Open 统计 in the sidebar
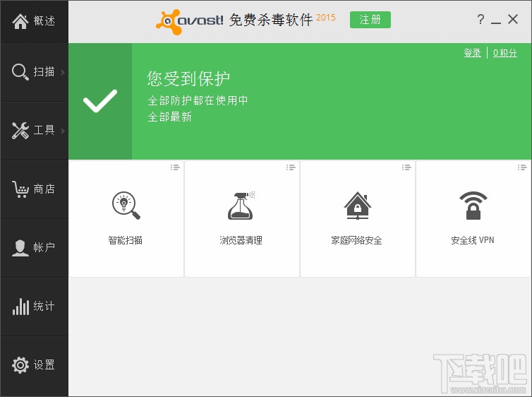Screen dimensions: 532x397 (44, 307)
